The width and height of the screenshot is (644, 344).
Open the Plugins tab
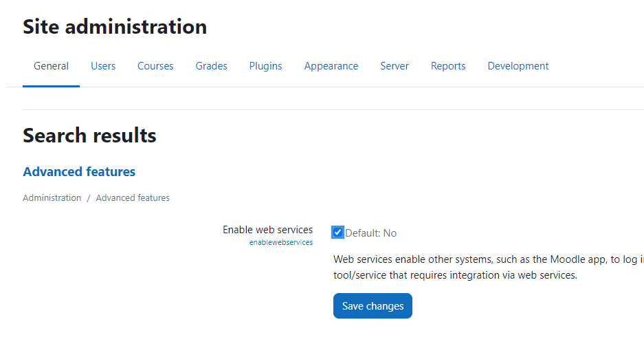click(265, 66)
